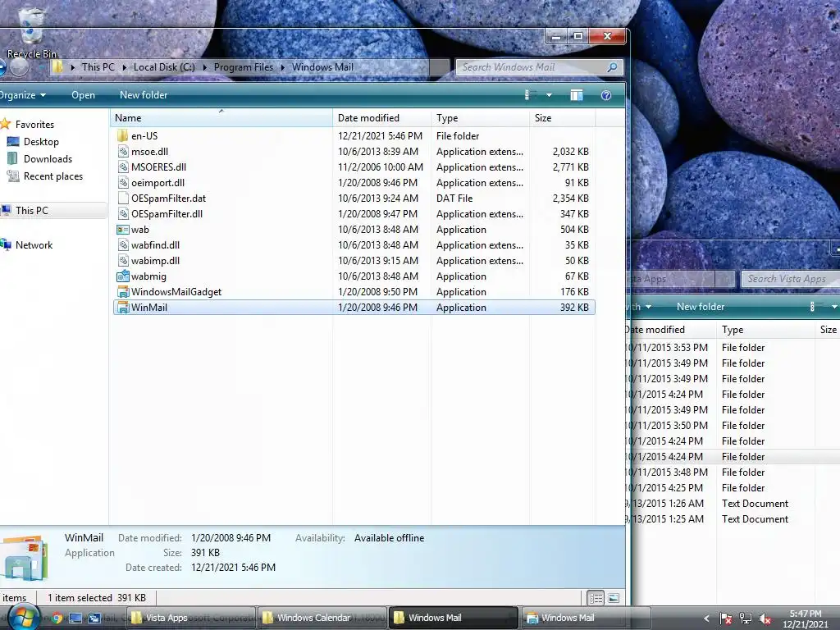This screenshot has width=840, height=630.
Task: Select the wabimp.dll file icon
Action: pos(123,260)
